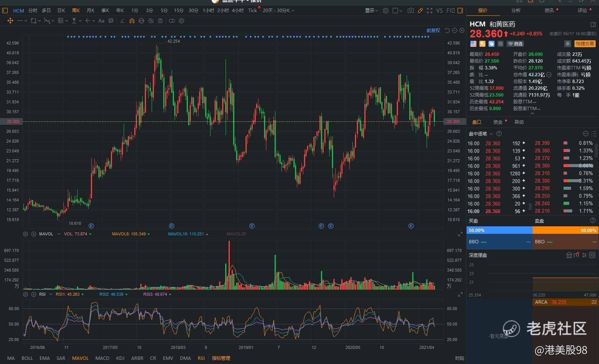Select the pencil draw annotation tool

pos(122,21)
